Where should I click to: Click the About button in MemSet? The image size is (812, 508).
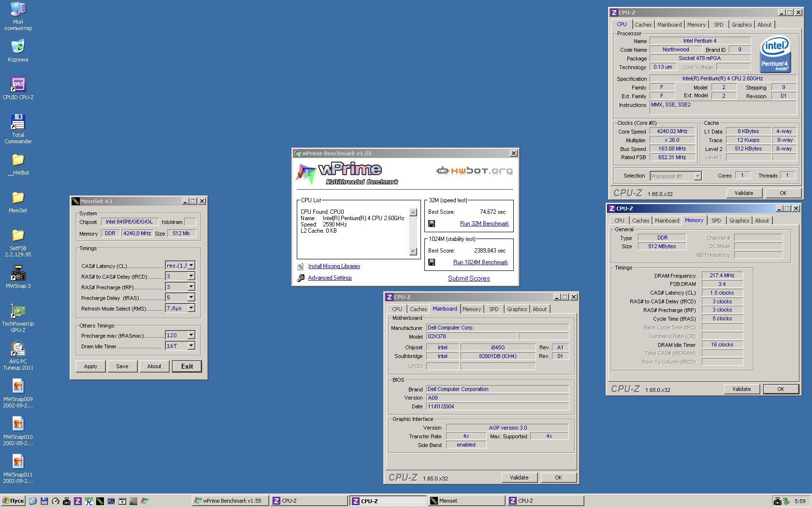[154, 366]
